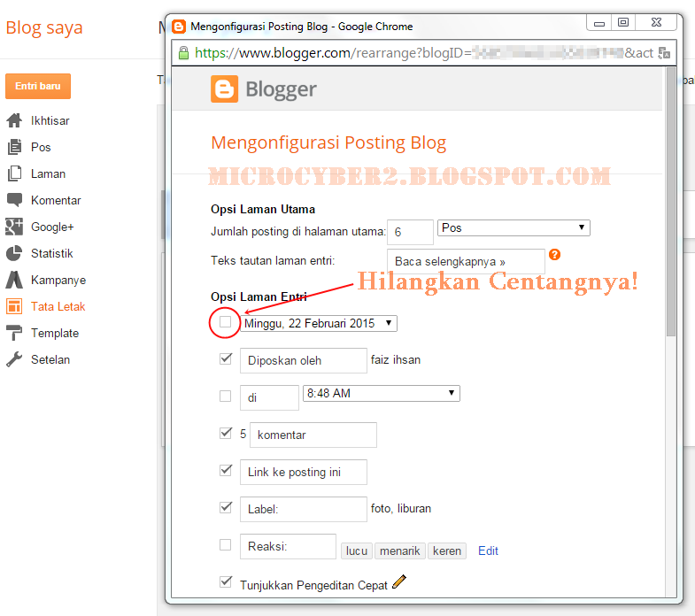Click the Reaksi: text field
The image size is (695, 616).
288,547
